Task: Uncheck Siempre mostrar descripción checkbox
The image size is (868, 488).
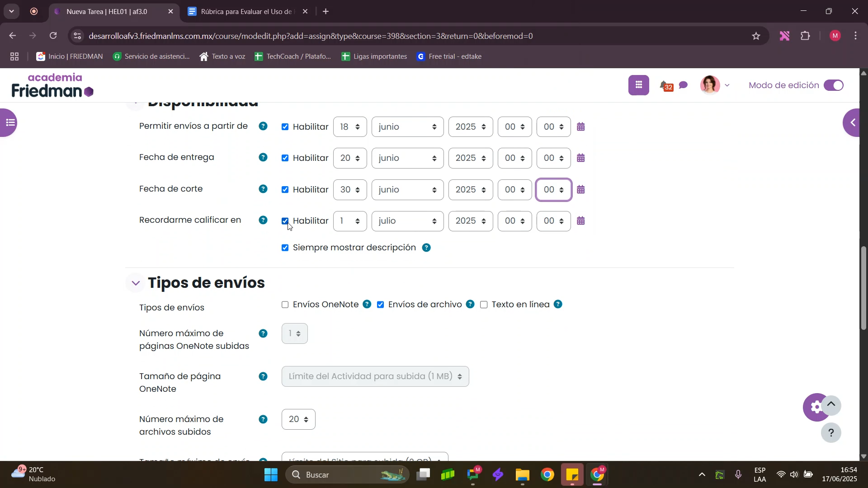Action: click(x=285, y=248)
